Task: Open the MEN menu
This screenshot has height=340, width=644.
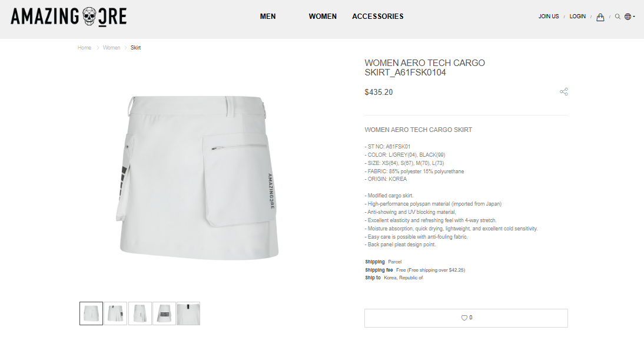Action: tap(268, 16)
